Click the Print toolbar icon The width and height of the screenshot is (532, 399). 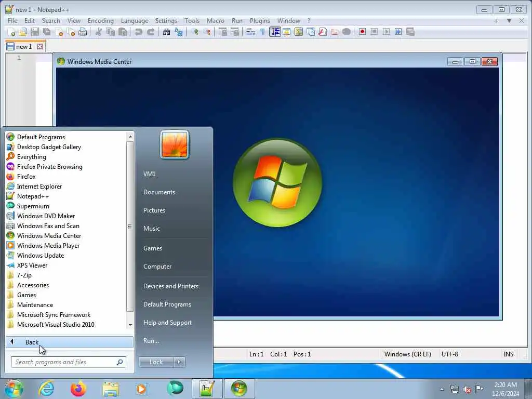[x=83, y=32]
